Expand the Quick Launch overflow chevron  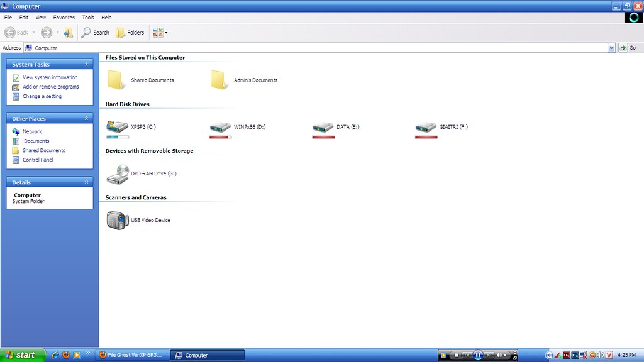[x=87, y=353]
